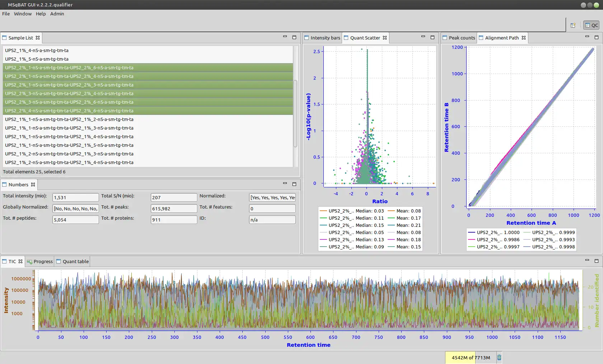Click the heap memory status bar

(x=471, y=358)
